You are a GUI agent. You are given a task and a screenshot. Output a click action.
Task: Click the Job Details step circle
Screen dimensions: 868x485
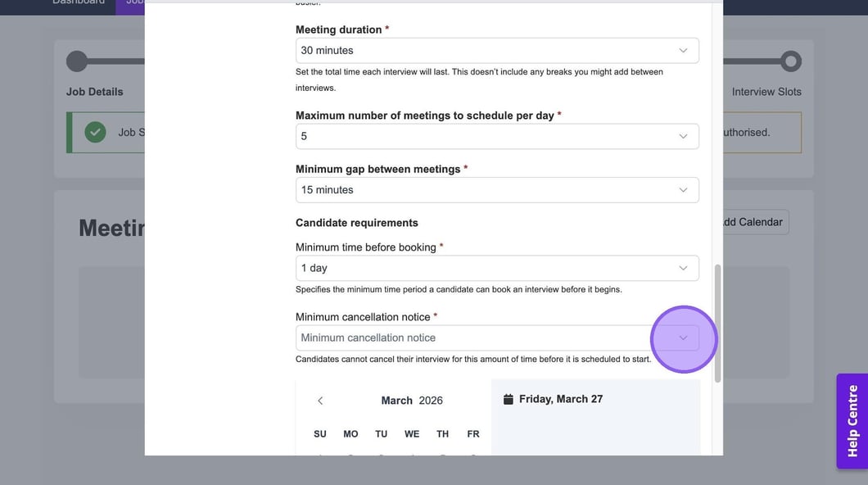[76, 61]
